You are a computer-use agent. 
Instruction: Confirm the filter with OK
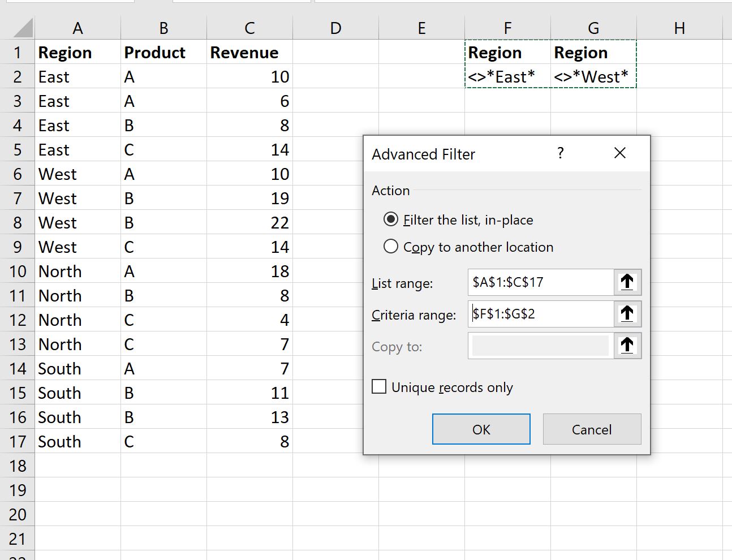pos(481,429)
